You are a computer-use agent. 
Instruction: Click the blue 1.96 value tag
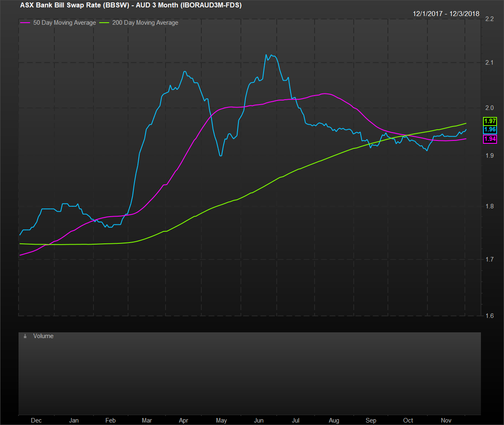tap(490, 130)
